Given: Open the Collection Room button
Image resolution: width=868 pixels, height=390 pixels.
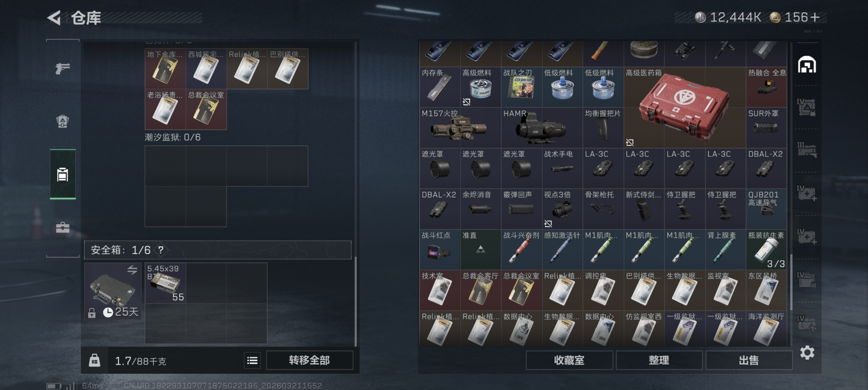Looking at the screenshot, I should click(569, 360).
